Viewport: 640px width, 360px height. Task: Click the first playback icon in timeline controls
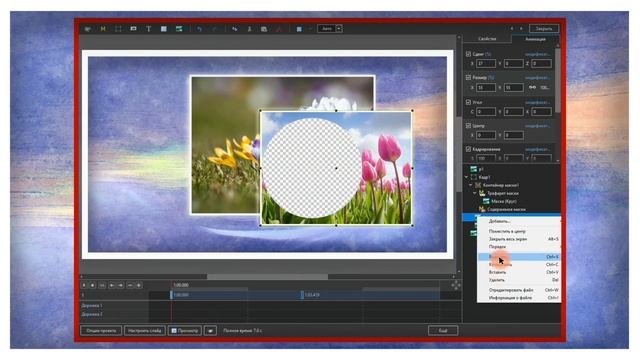point(84,285)
